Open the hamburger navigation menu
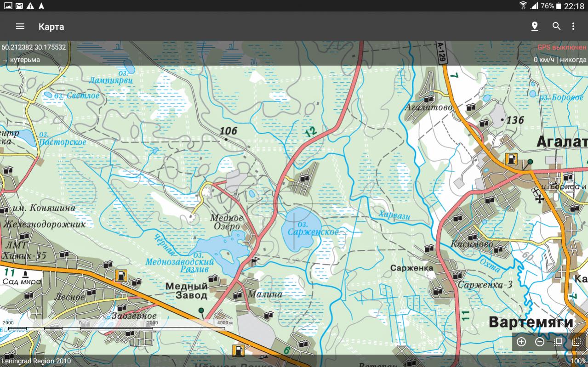This screenshot has width=588, height=367. 20,26
